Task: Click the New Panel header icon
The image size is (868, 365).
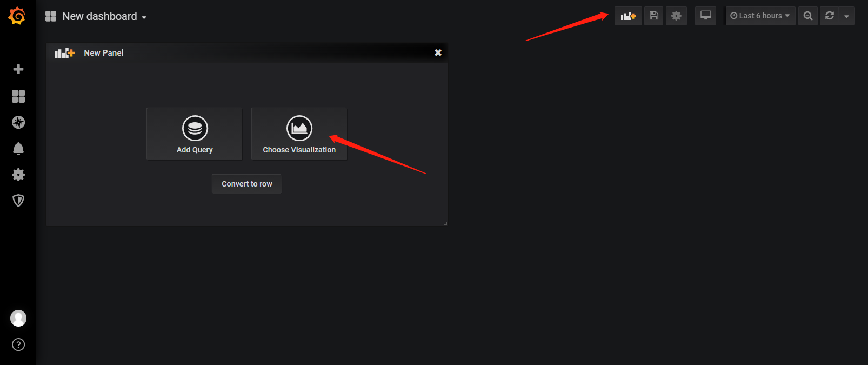Action: pos(64,52)
